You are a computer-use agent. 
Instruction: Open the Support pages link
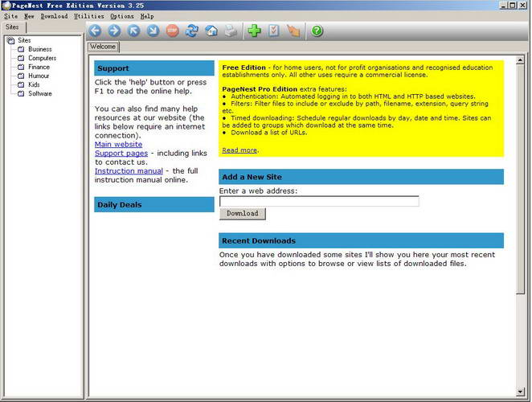[x=121, y=153]
